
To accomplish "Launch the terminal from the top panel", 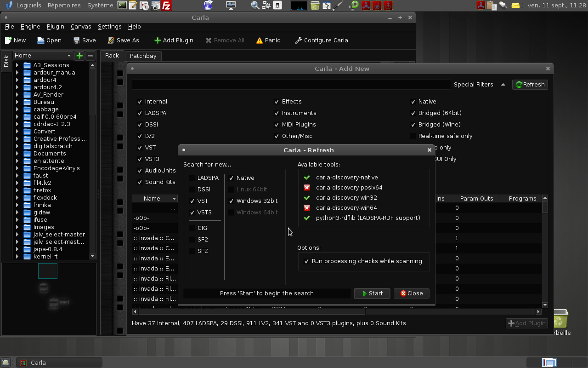I will coord(122,6).
